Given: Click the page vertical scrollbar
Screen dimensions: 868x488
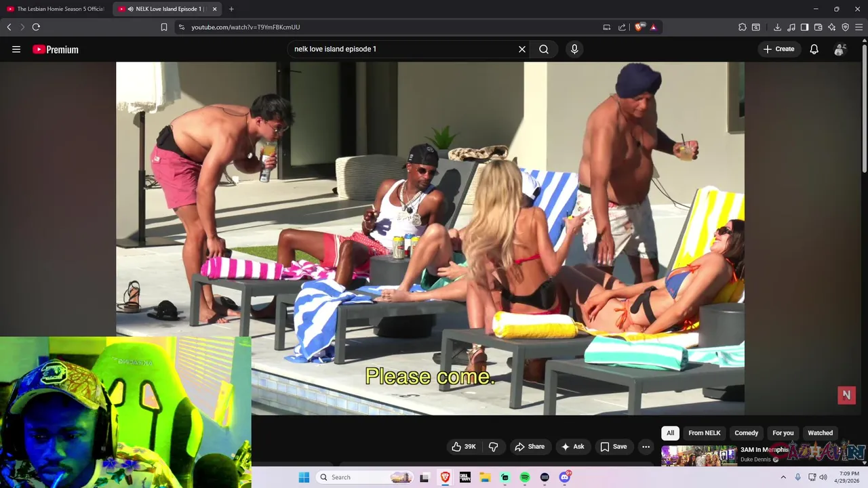Looking at the screenshot, I should point(864,108).
